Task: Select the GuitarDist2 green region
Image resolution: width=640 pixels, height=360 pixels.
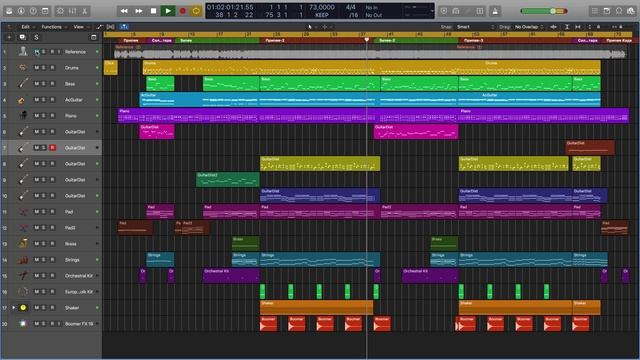Action: coord(227,180)
